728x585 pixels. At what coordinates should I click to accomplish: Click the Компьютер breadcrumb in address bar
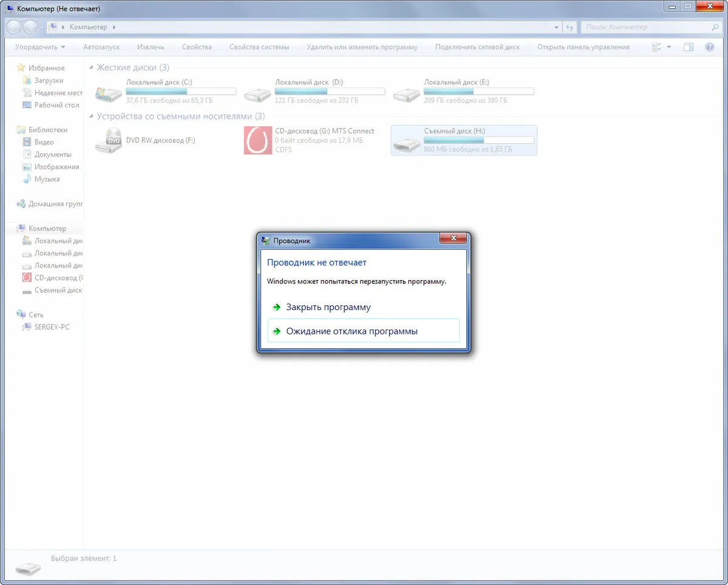(88, 27)
